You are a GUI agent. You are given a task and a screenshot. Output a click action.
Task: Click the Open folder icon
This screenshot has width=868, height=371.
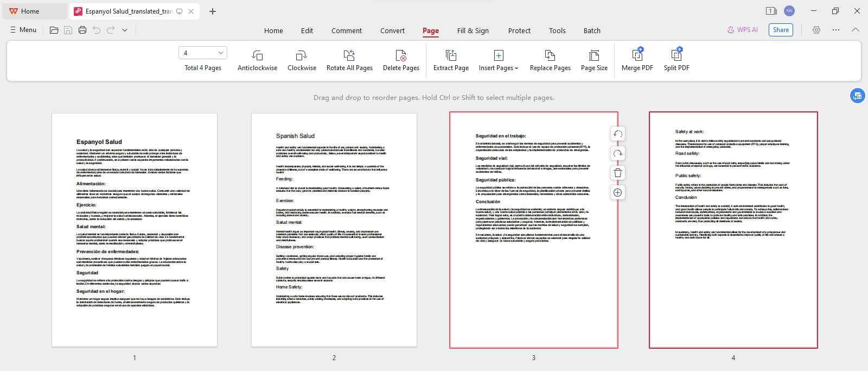[54, 30]
